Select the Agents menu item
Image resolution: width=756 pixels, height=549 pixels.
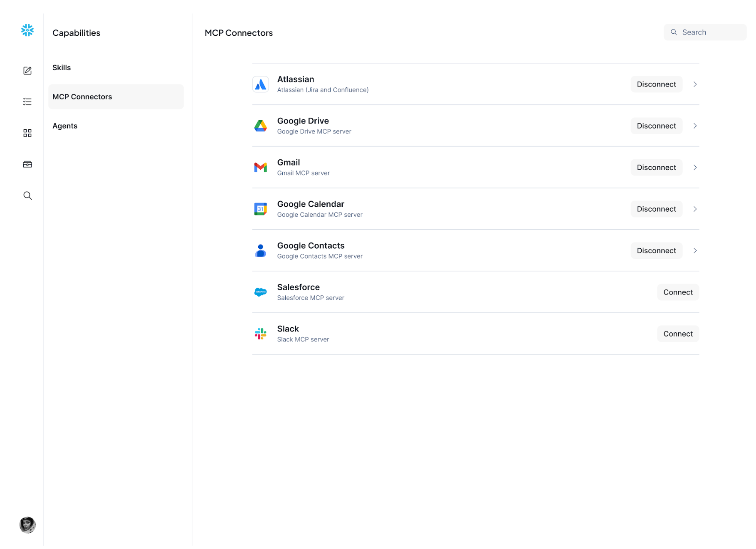point(116,126)
